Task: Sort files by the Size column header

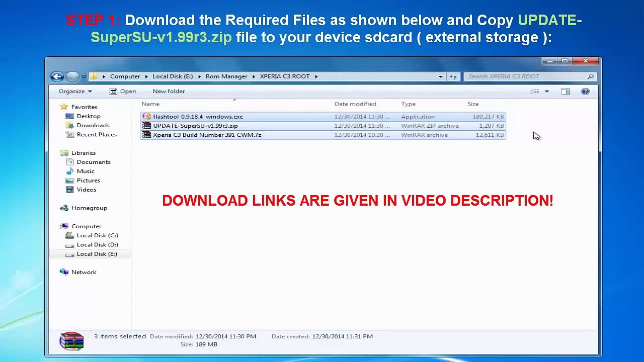Action: (473, 104)
